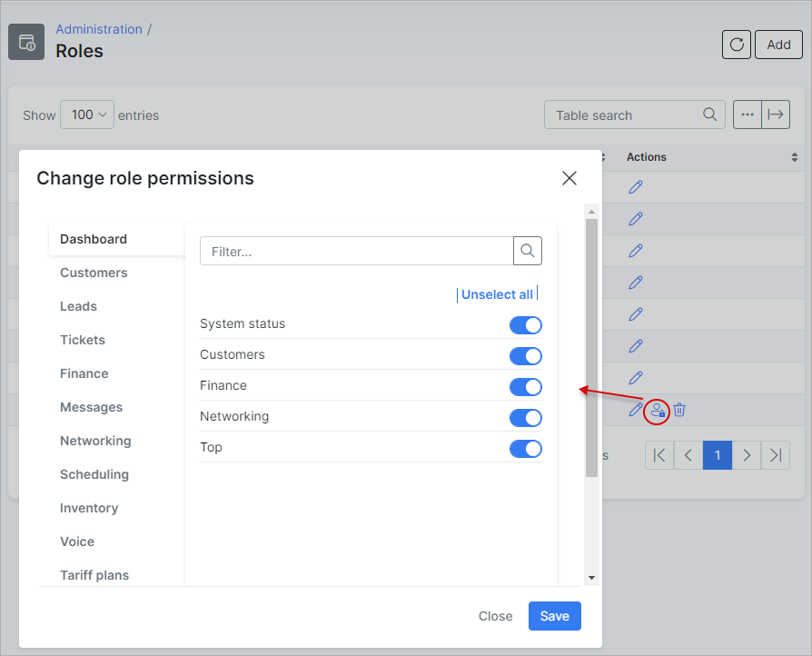Open the three-dots table options

click(748, 114)
